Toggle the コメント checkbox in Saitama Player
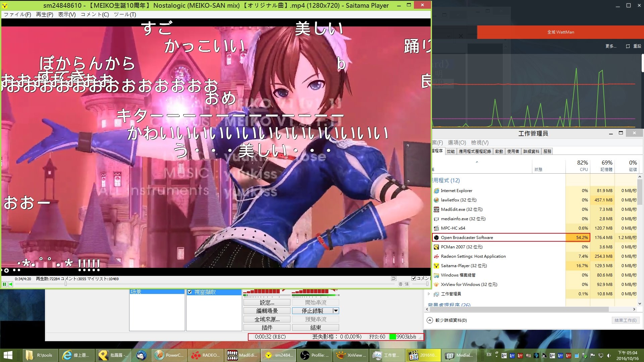 (414, 279)
